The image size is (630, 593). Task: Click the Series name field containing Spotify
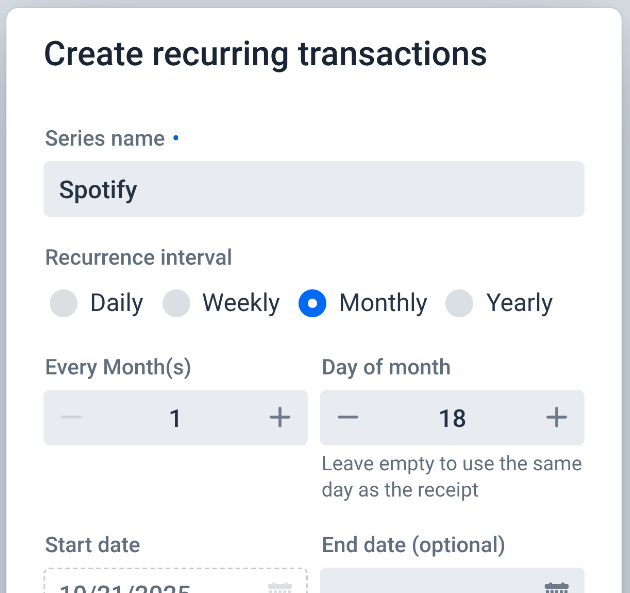tap(314, 189)
